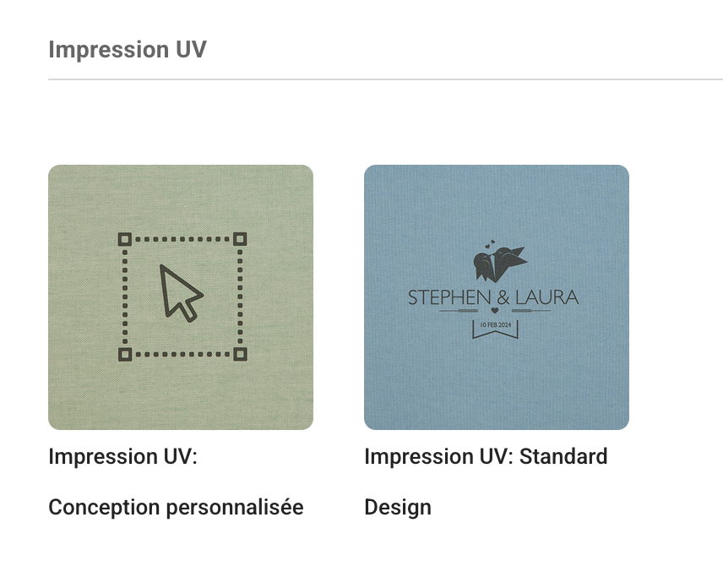Click the decorative line left of the heart
This screenshot has width=723, height=588.
click(464, 311)
